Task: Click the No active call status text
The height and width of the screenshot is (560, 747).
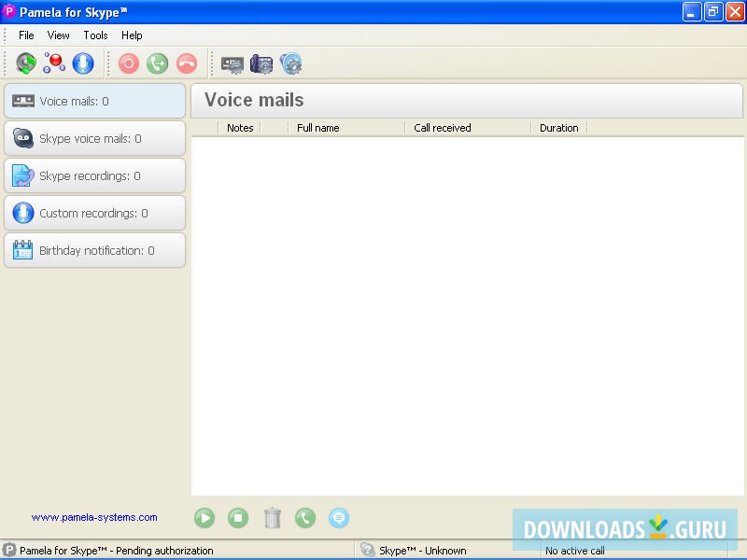Action: (575, 551)
